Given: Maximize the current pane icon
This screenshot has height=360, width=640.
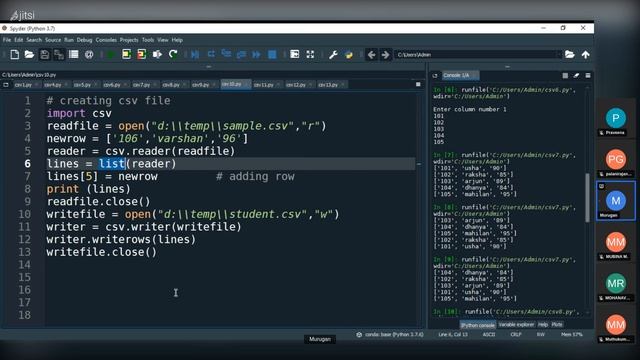Looking at the screenshot, I should [295, 54].
